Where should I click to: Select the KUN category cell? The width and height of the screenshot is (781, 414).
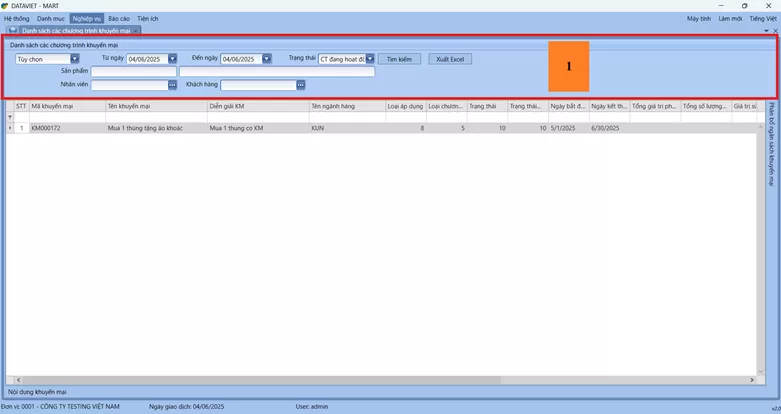point(347,128)
